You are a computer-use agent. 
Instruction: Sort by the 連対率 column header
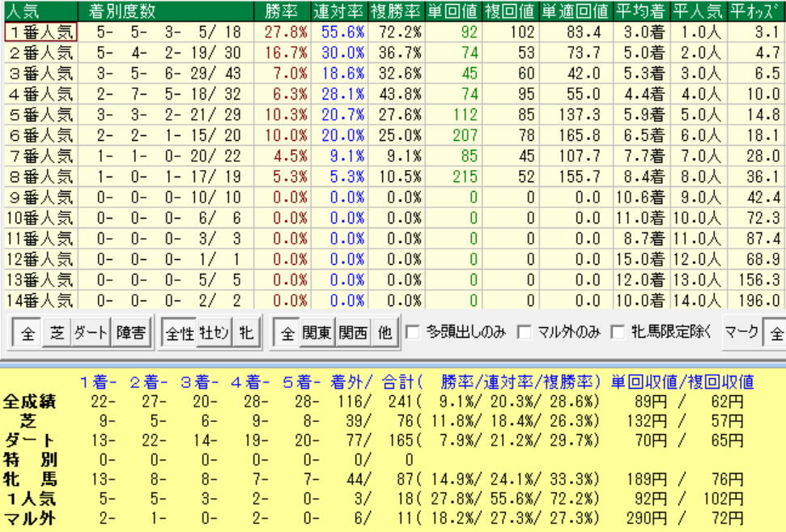click(x=339, y=11)
